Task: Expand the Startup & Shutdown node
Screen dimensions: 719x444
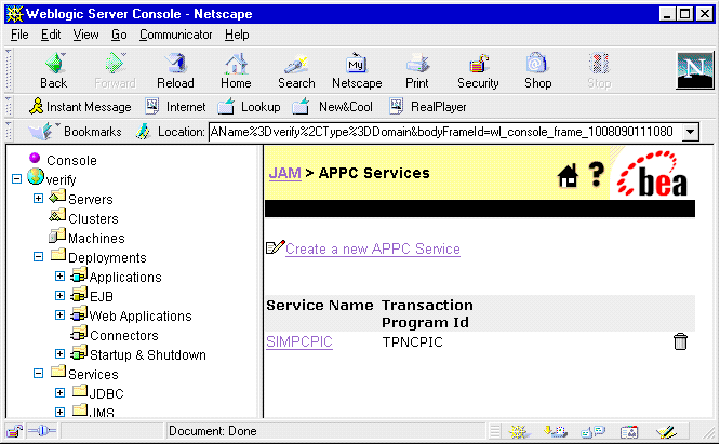Action: (x=60, y=354)
